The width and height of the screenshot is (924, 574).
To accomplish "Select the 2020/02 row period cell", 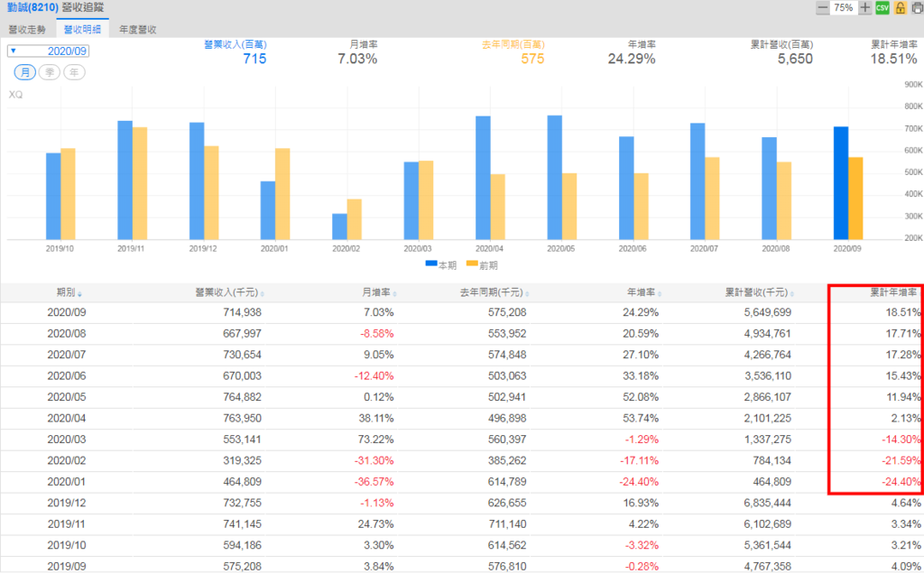I will point(67,461).
